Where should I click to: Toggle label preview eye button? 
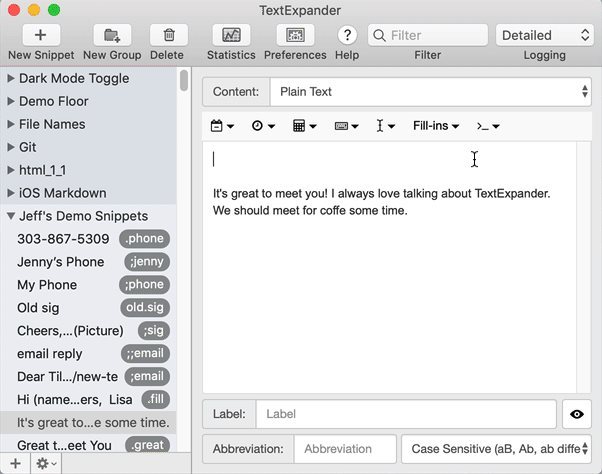pos(577,414)
